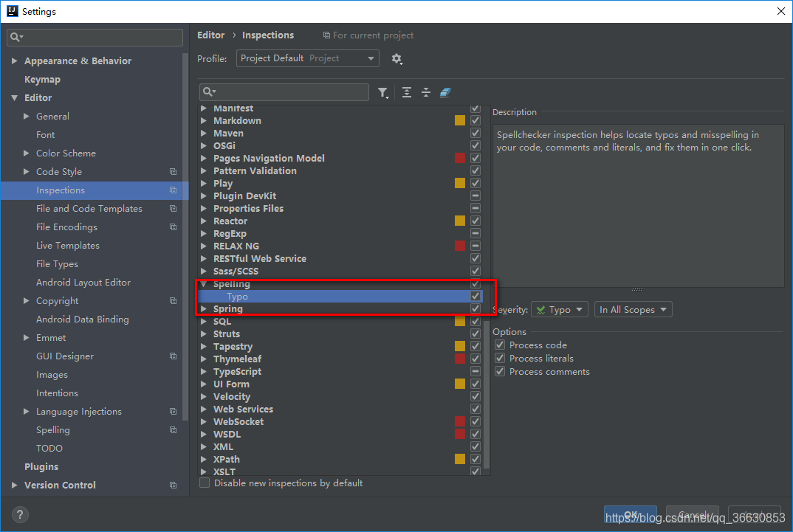Click the inspections filter search field
Screen dimensions: 793x532
tap(284, 92)
